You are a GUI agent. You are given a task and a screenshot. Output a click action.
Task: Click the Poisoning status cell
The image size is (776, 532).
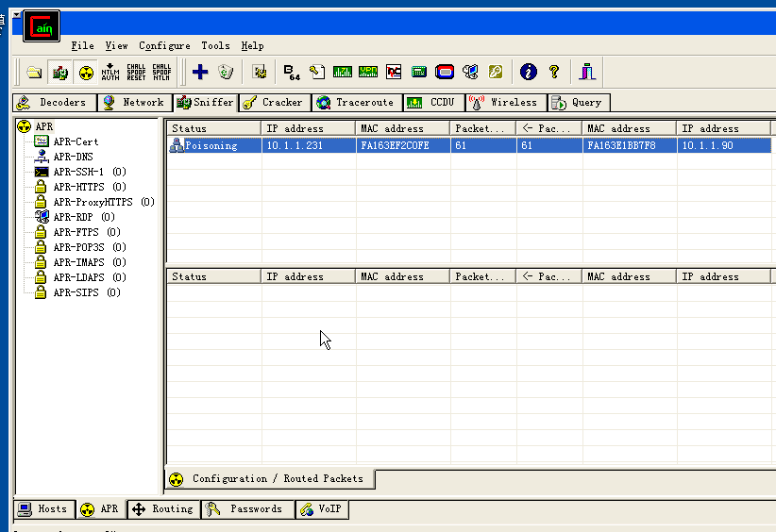[213, 145]
